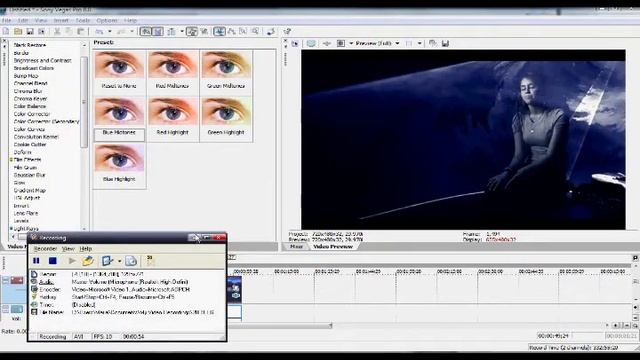Open the Tools menu
This screenshot has height=360, width=640.
[x=82, y=20]
